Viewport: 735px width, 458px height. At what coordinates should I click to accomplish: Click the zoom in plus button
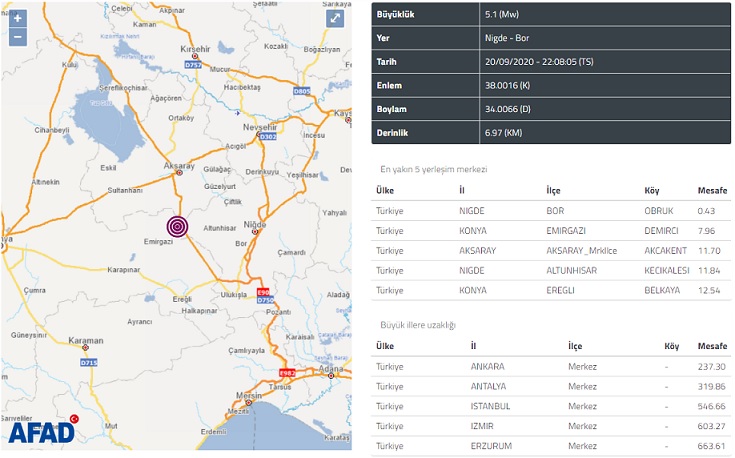(x=17, y=18)
